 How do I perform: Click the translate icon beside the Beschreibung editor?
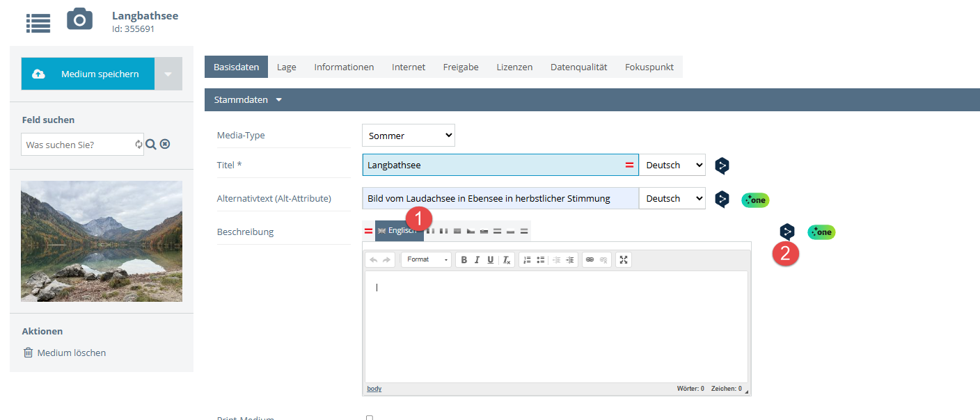click(x=787, y=232)
